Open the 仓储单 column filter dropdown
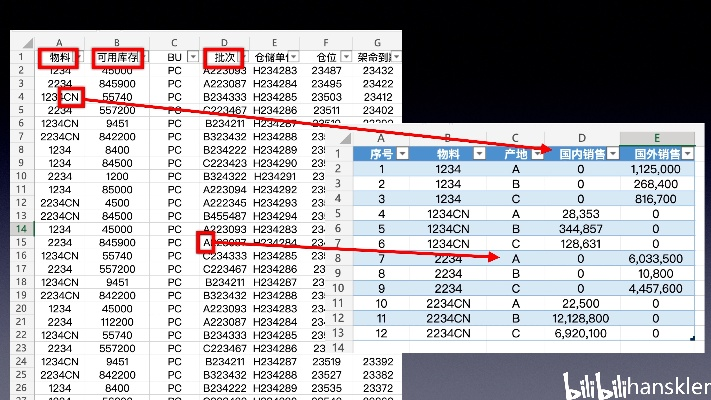Image resolution: width=711 pixels, height=400 pixels. 294,57
